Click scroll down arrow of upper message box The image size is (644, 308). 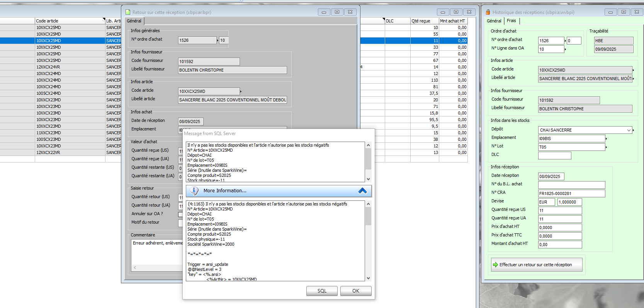point(368,179)
